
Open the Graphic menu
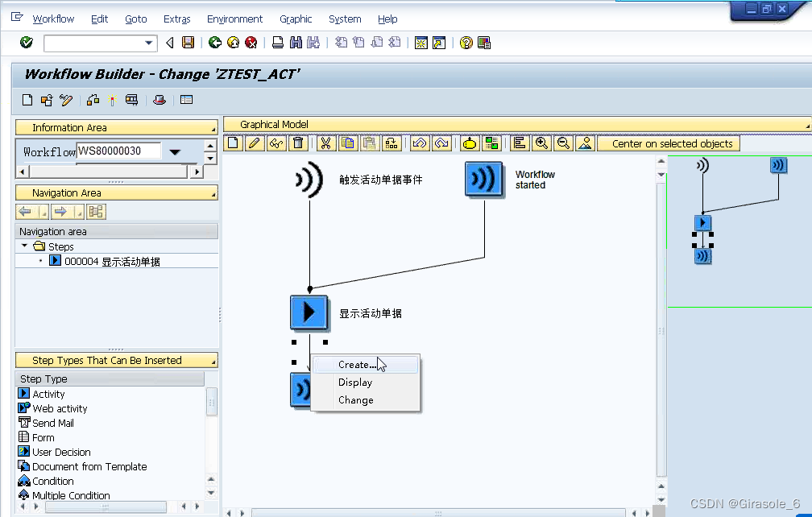click(x=296, y=19)
